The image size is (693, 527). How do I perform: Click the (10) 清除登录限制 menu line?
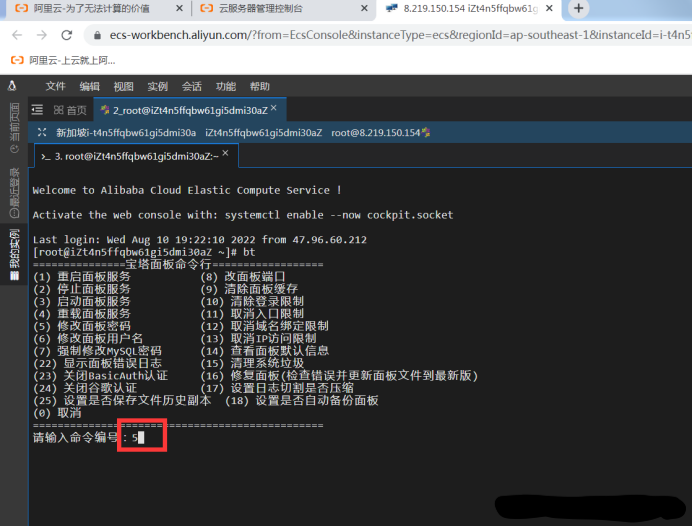[252, 302]
